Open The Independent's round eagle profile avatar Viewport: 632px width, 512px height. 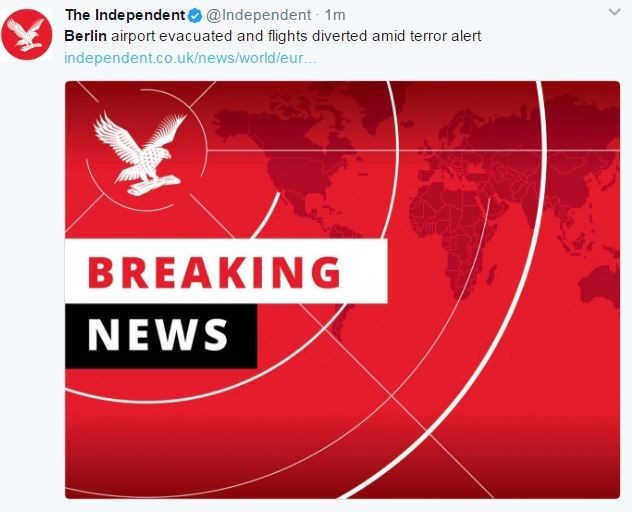[x=27, y=34]
